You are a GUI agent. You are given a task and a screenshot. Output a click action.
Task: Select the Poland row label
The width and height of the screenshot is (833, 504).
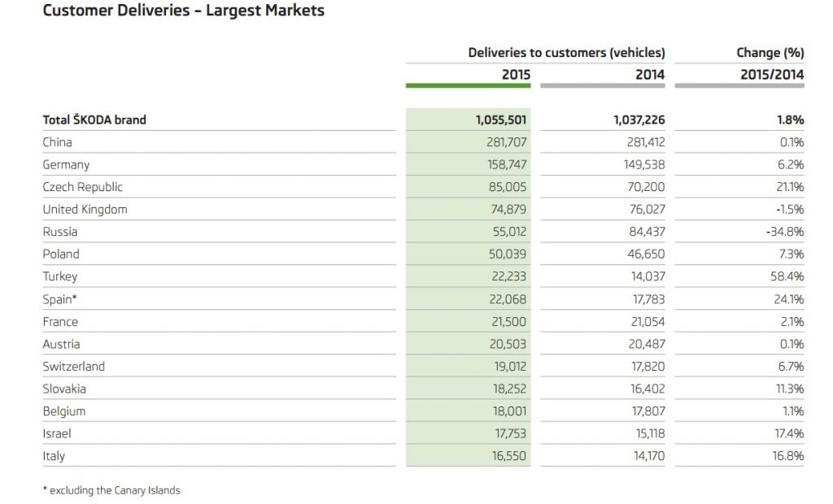point(60,254)
